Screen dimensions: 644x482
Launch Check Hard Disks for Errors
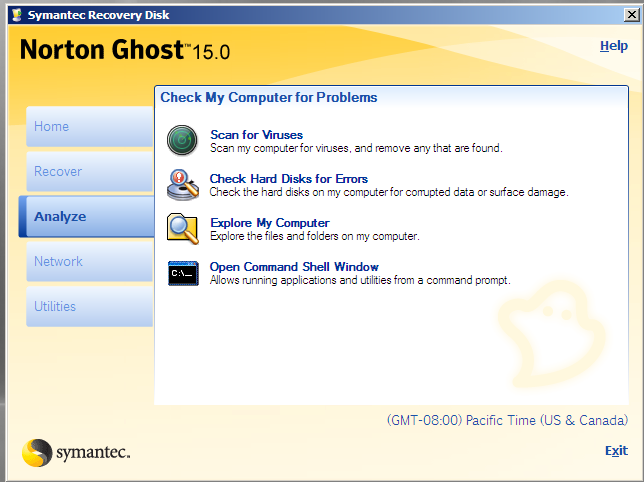[289, 179]
